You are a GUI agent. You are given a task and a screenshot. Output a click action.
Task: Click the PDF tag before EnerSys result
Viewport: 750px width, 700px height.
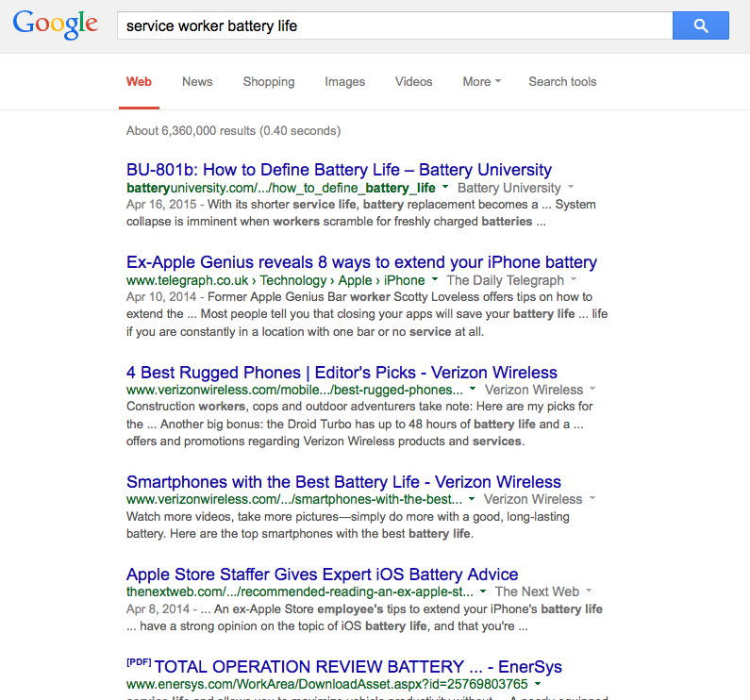point(139,662)
